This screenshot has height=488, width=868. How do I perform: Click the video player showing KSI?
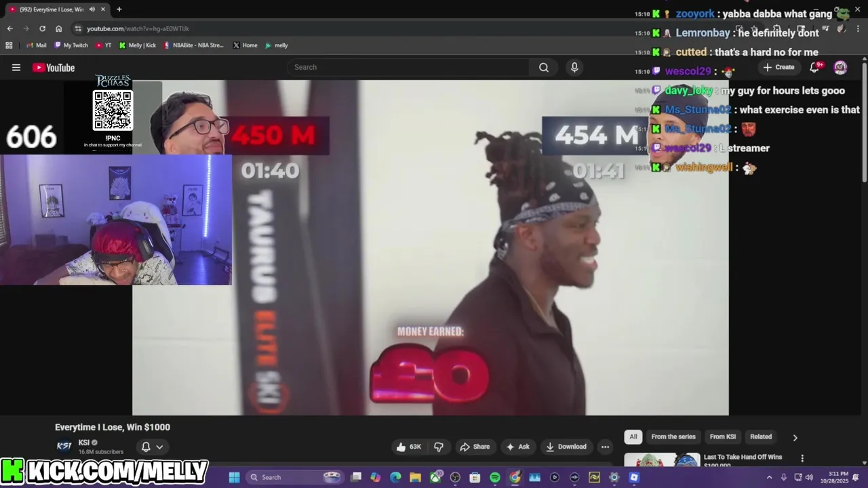coord(430,247)
